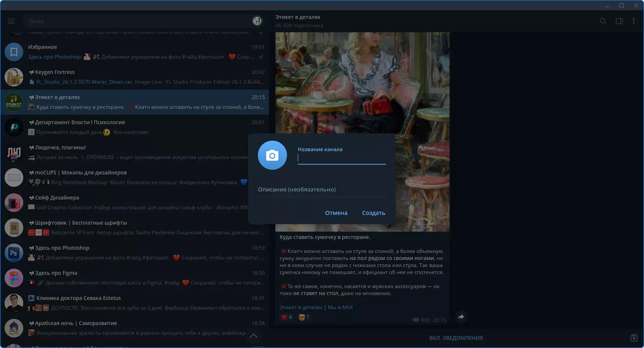Confirm with the Создать button
Image resolution: width=644 pixels, height=348 pixels.
374,213
